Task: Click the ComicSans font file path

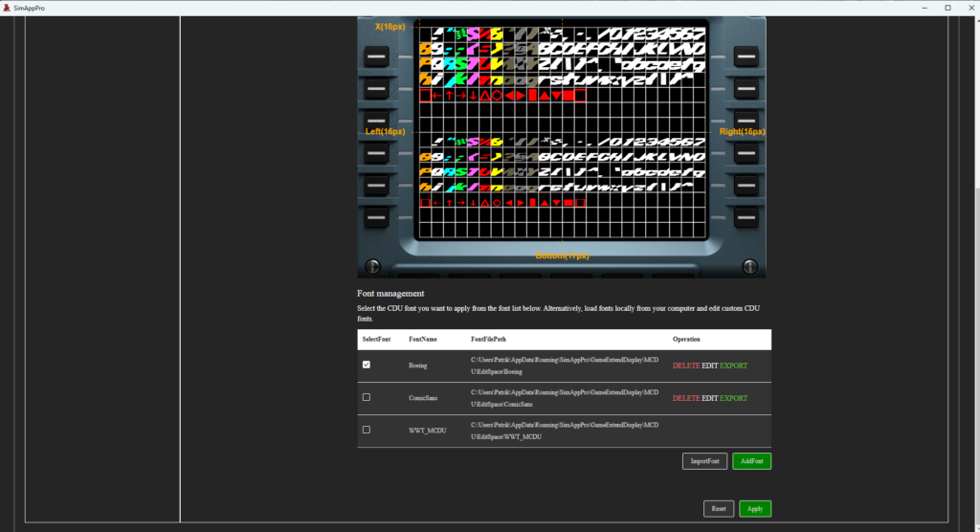Action: click(x=565, y=398)
